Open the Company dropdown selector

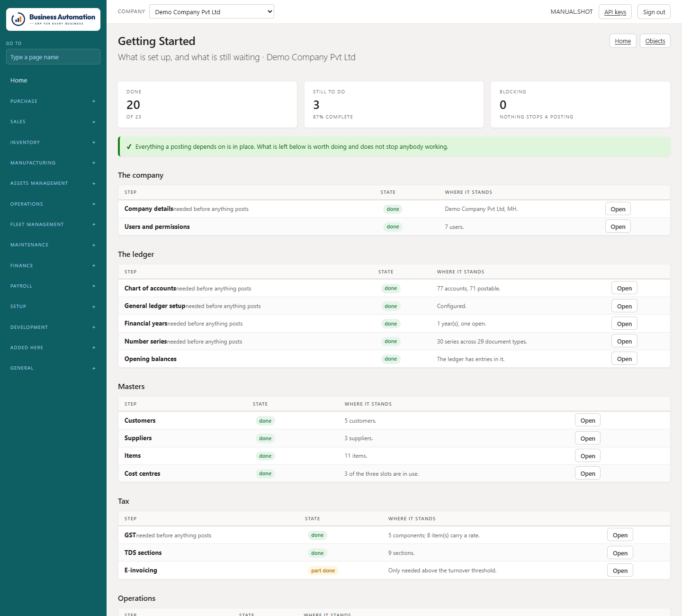pos(212,12)
